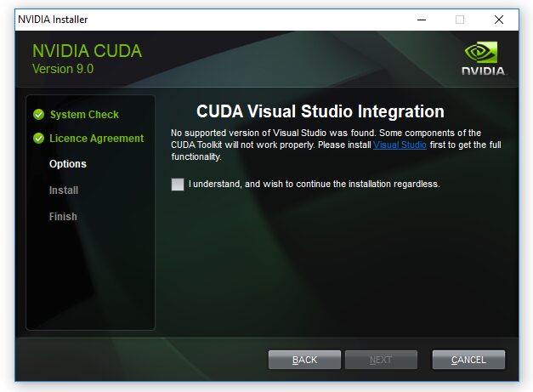The width and height of the screenshot is (533, 392).
Task: Open the Visual Studio hyperlink
Action: pos(400,145)
